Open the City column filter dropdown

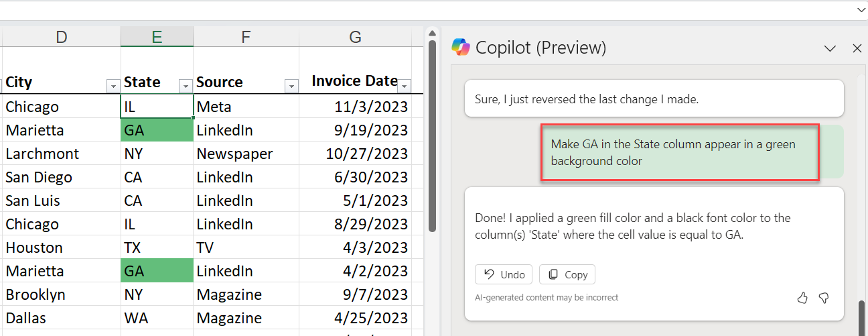(113, 86)
